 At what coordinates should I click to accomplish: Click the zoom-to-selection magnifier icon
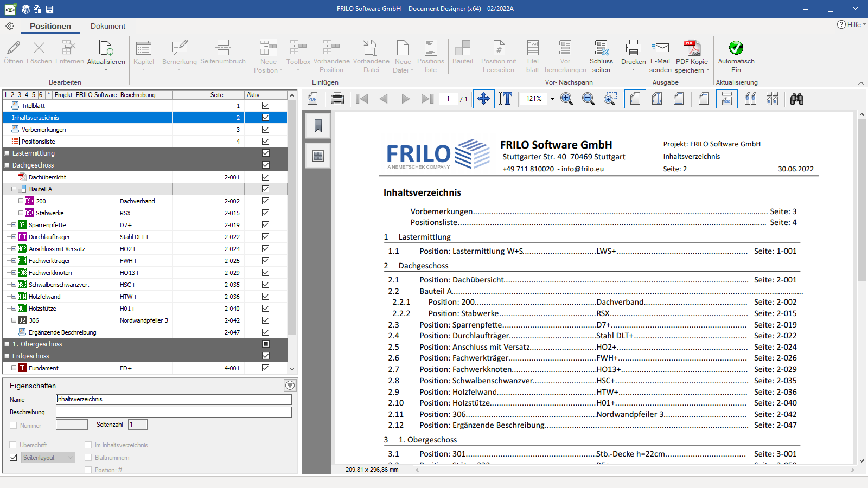click(610, 99)
